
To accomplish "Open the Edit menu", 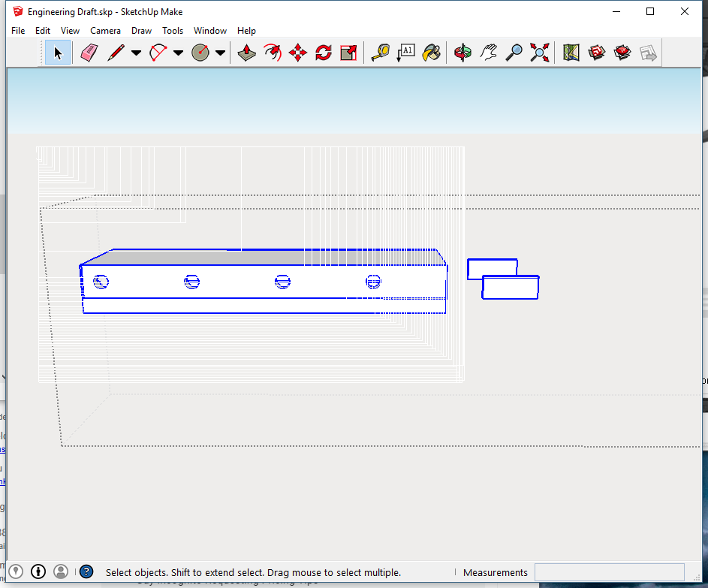I will point(43,31).
